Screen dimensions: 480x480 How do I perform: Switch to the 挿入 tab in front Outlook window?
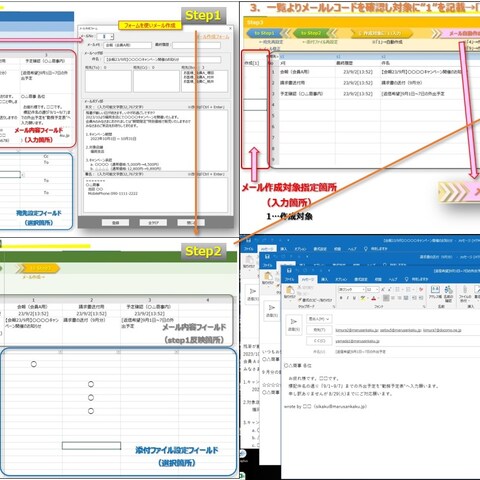pyautogui.click(x=325, y=279)
